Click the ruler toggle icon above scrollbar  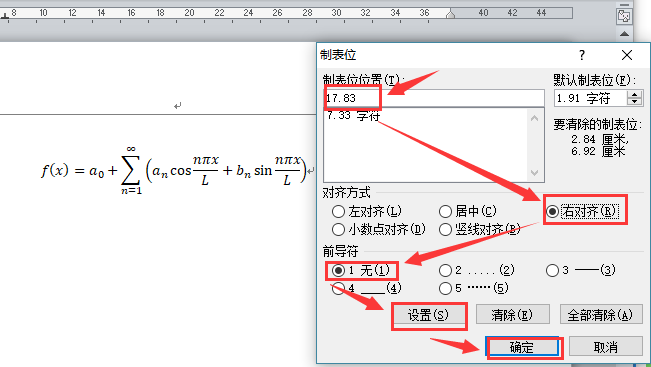point(624,16)
